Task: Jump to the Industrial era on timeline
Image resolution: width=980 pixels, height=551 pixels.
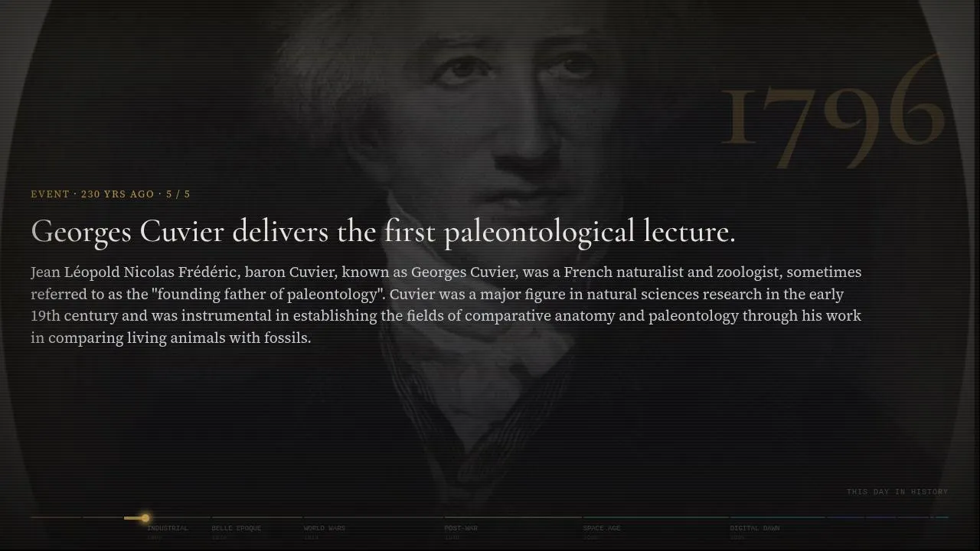Action: click(x=168, y=528)
